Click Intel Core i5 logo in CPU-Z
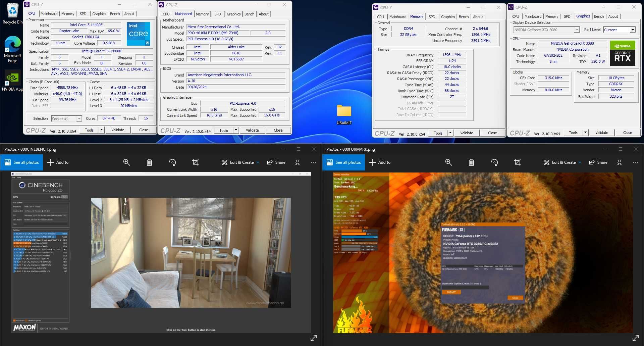644x346 pixels. [x=139, y=34]
